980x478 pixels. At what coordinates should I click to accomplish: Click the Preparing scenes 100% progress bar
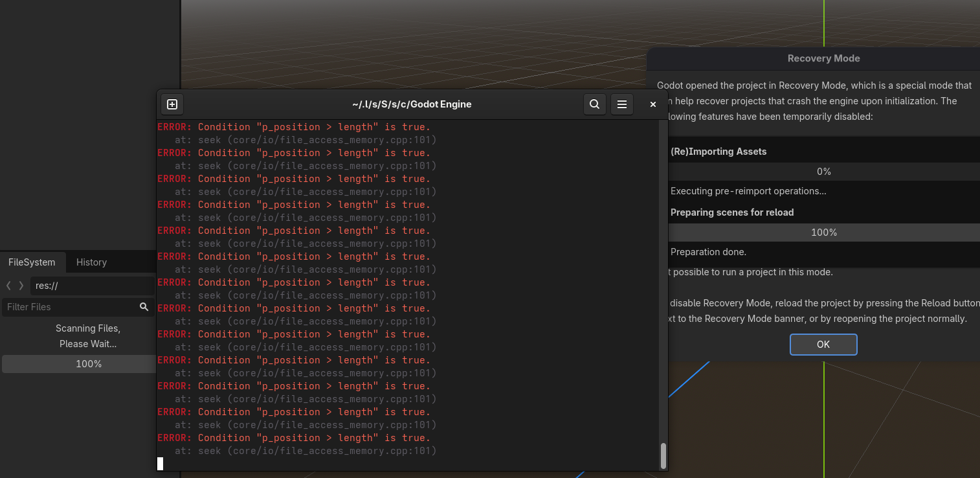[x=823, y=233]
